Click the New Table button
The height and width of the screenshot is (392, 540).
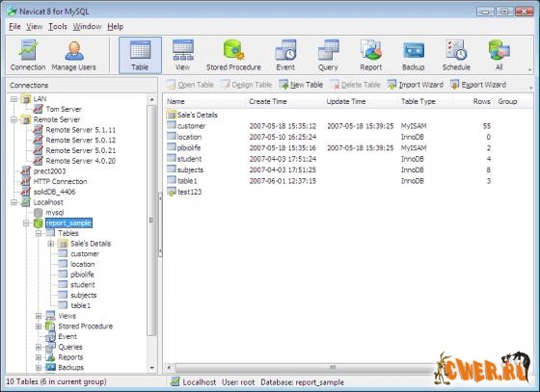point(301,85)
